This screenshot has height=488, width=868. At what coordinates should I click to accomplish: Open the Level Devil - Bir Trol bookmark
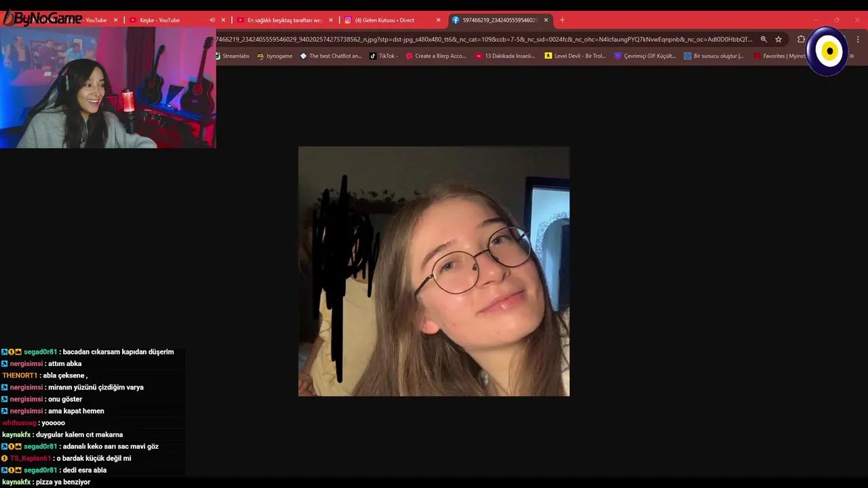point(575,56)
